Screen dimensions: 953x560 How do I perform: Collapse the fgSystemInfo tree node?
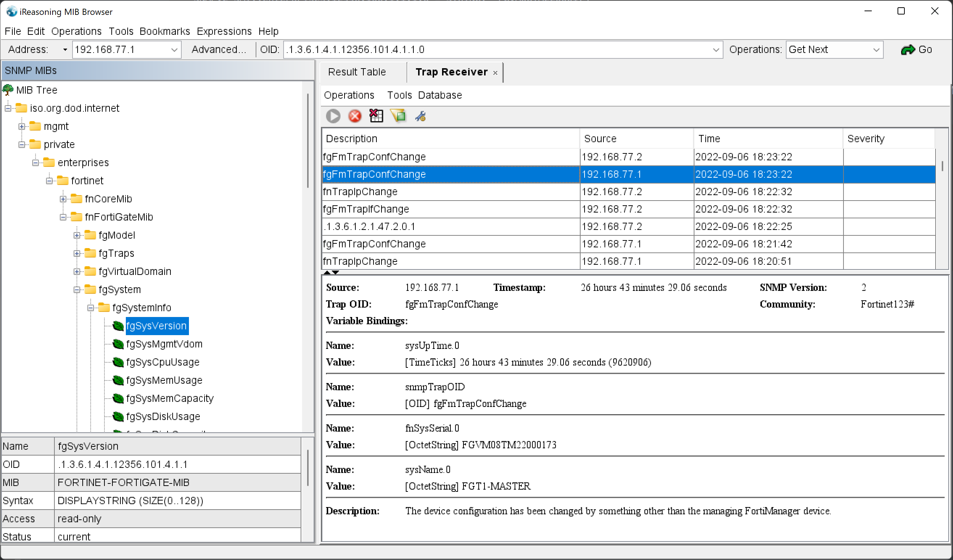tap(90, 308)
